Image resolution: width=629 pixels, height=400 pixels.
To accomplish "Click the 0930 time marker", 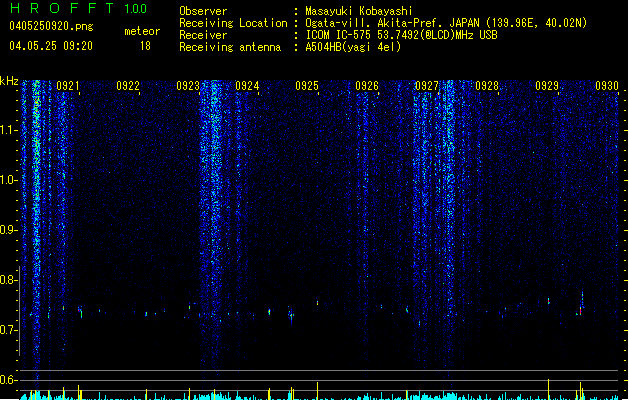I will pyautogui.click(x=607, y=86).
